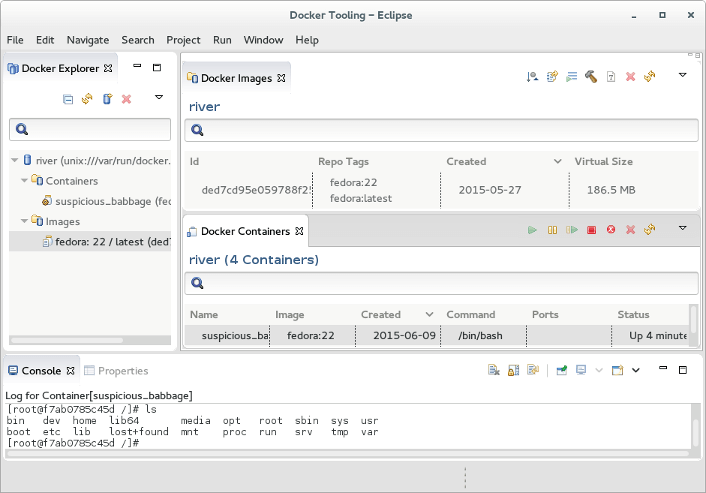Open the Docker Explorer view menu triangle
This screenshot has height=493, width=706.
click(x=158, y=97)
